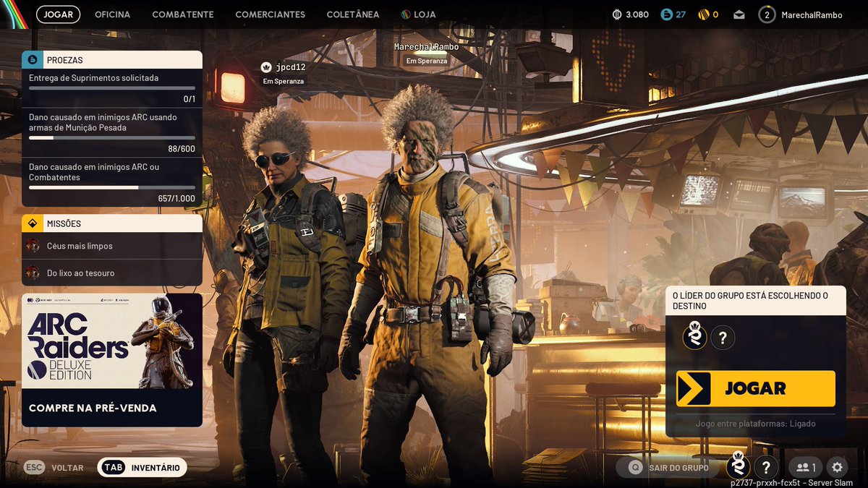Screen dimensions: 868x488
Task: Open the PROEZAS panel header
Action: point(112,60)
